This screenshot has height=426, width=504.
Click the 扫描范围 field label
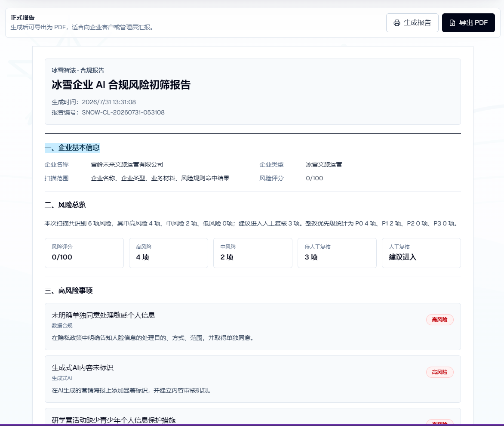click(57, 178)
